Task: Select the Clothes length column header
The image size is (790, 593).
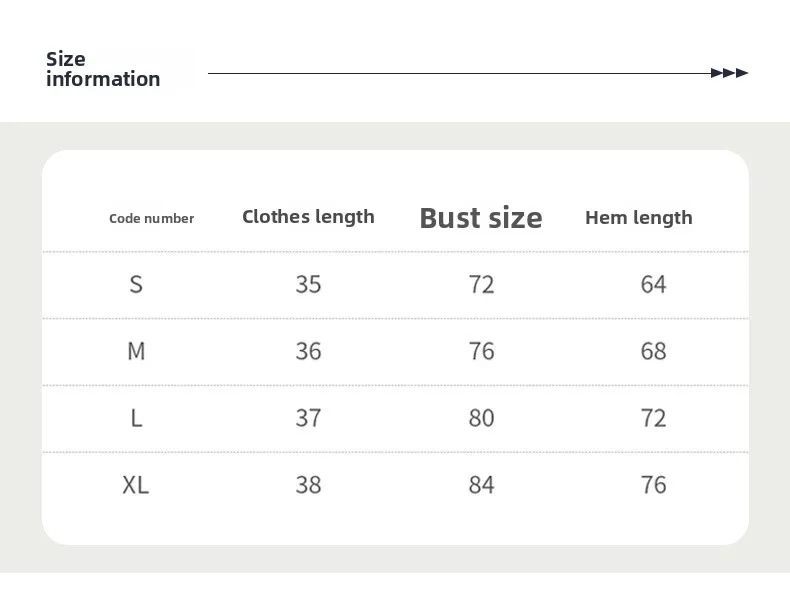Action: click(x=308, y=217)
